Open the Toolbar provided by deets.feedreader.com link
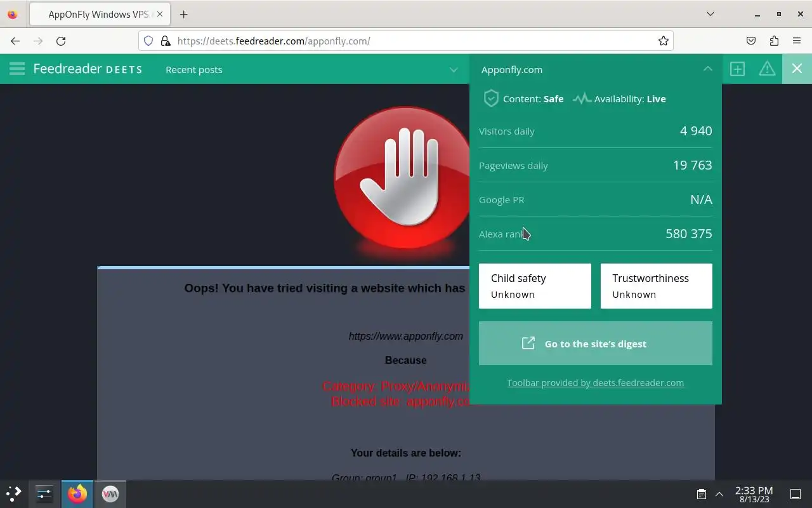The height and width of the screenshot is (508, 812). click(x=596, y=383)
